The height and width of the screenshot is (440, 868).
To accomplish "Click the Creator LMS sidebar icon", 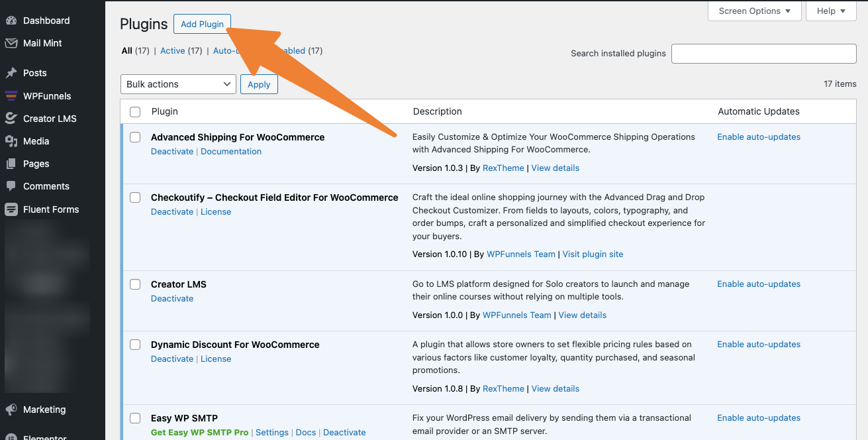I will [11, 119].
